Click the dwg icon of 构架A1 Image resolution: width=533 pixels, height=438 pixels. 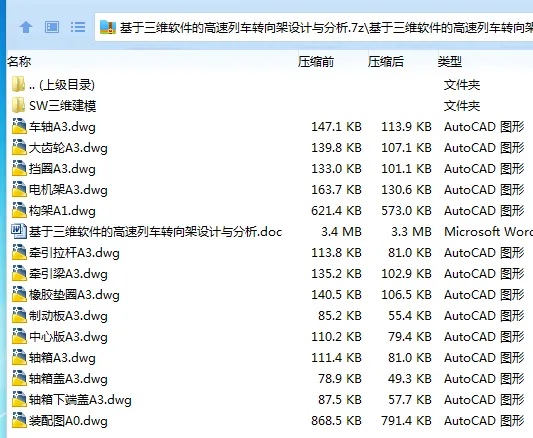[19, 210]
